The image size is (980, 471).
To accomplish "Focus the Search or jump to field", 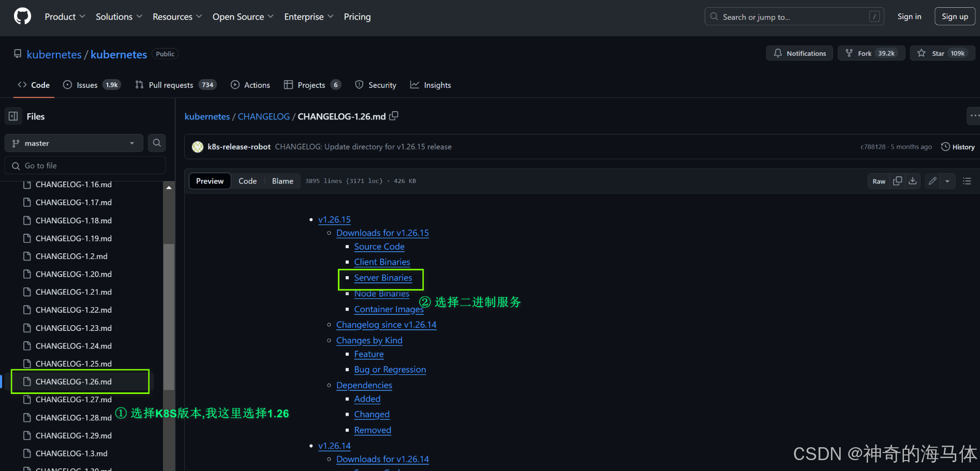I will (x=794, y=17).
